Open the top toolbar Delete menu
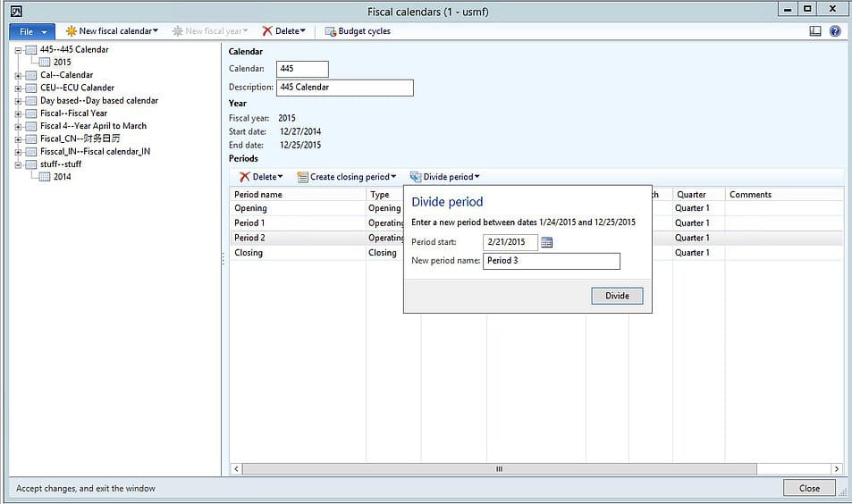Image resolution: width=852 pixels, height=504 pixels. click(x=284, y=31)
